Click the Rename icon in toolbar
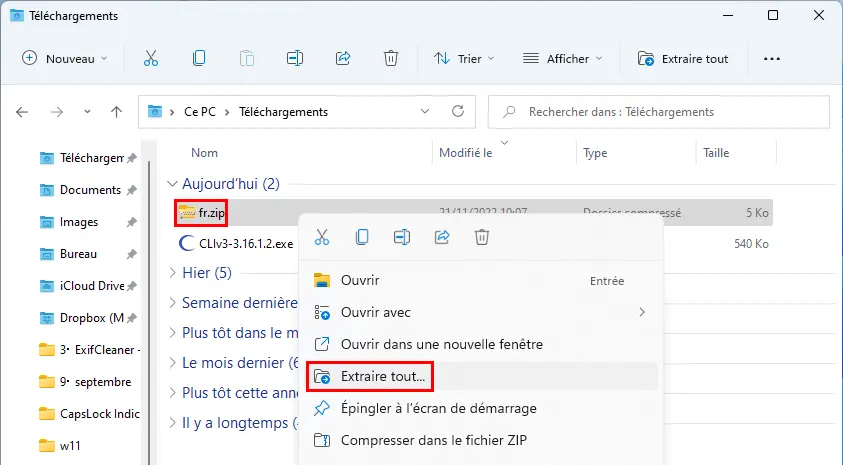This screenshot has width=843, height=465. (x=295, y=58)
